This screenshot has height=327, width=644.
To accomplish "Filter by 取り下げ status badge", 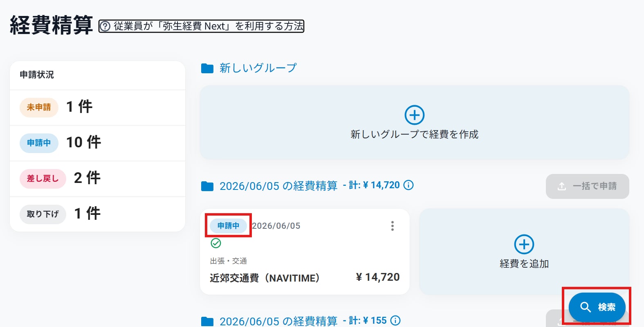I will point(43,214).
